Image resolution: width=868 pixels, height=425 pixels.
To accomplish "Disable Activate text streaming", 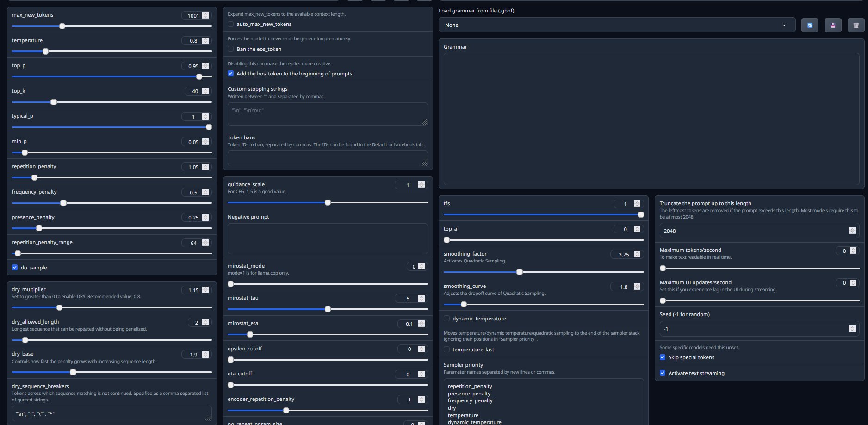I will 663,373.
